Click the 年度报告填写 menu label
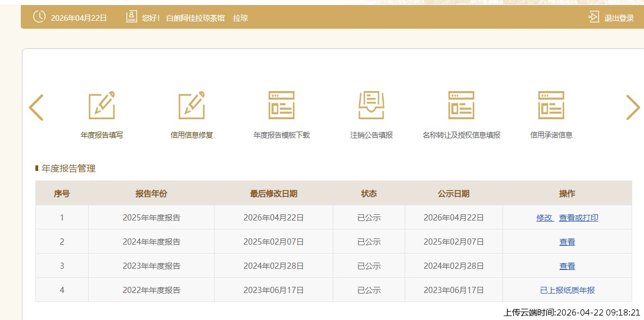 click(x=102, y=135)
